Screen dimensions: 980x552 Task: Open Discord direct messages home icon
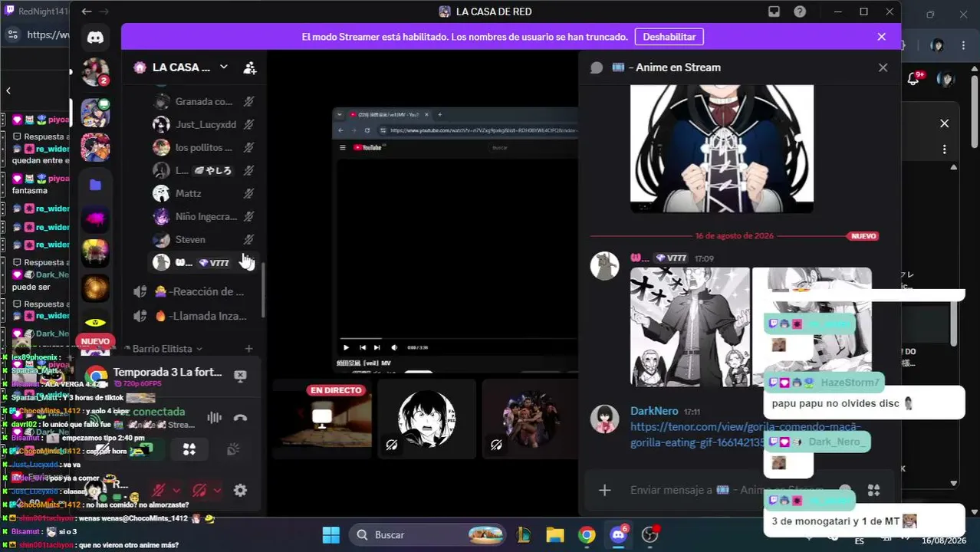95,37
